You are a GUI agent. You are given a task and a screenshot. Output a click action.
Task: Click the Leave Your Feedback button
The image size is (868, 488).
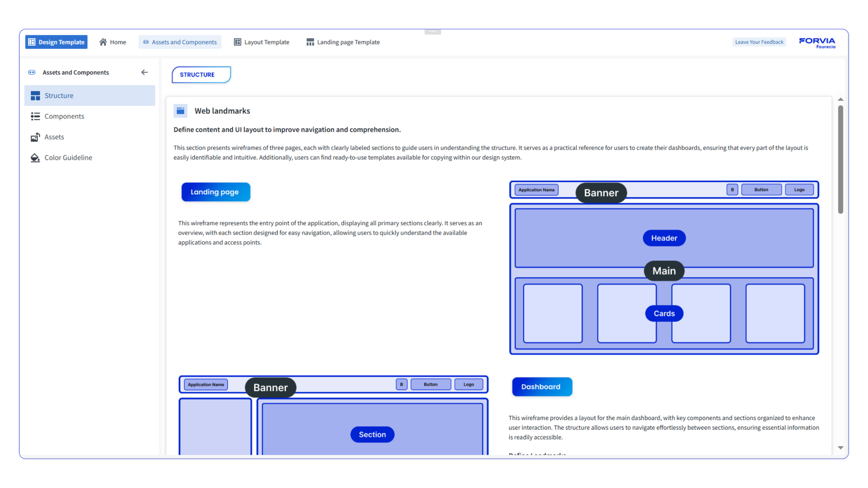[x=759, y=42]
